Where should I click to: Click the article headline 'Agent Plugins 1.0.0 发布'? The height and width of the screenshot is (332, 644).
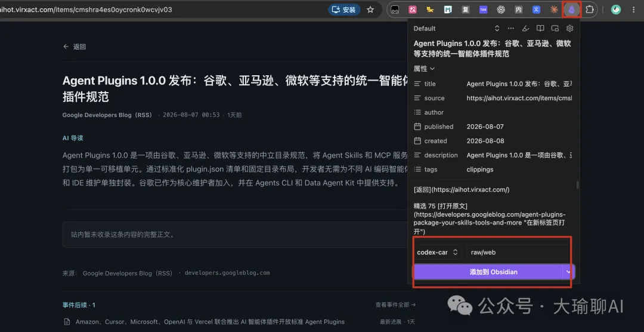point(235,88)
